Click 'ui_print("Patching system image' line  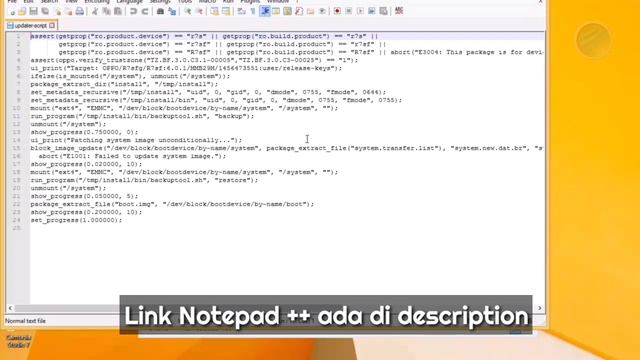coord(136,140)
